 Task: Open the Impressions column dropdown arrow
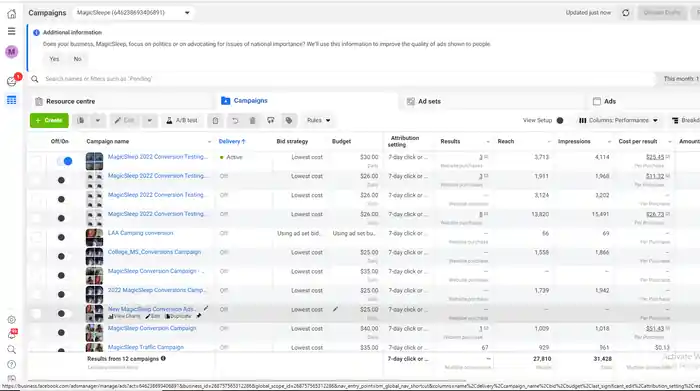(609, 142)
